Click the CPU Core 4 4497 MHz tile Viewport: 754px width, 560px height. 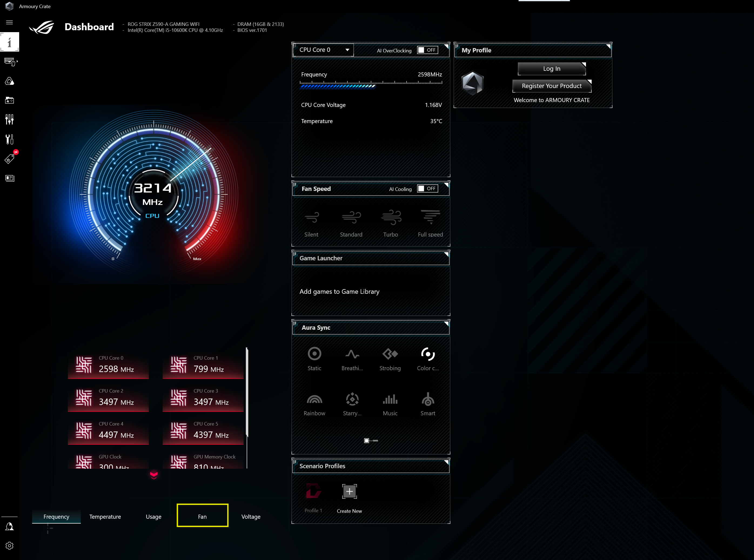108,431
